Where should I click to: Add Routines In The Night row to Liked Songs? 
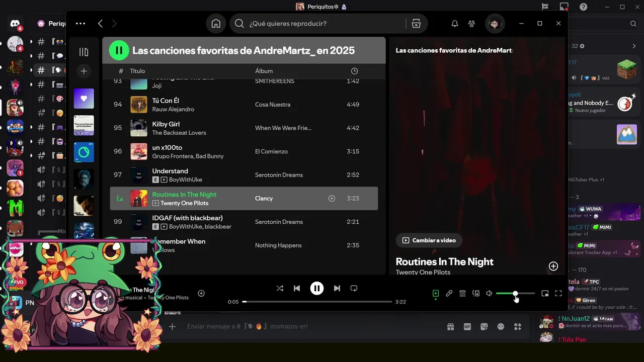pyautogui.click(x=332, y=199)
